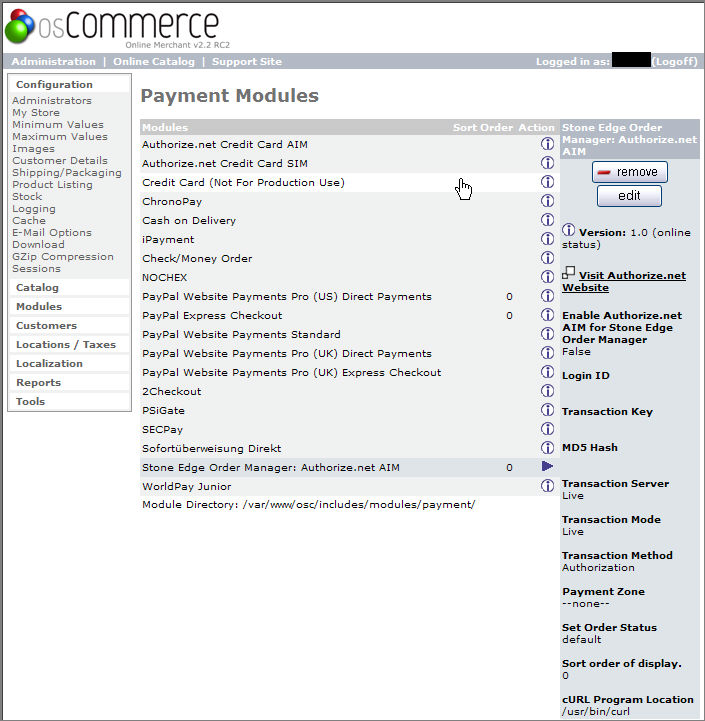The width and height of the screenshot is (705, 721).
Task: Click info icon beside 2Checkout
Action: click(x=547, y=391)
